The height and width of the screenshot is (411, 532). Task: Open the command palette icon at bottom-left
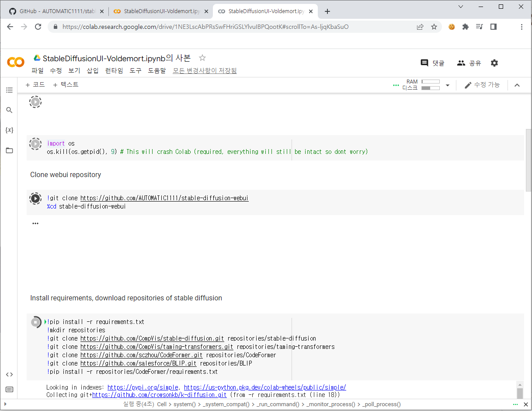point(9,389)
